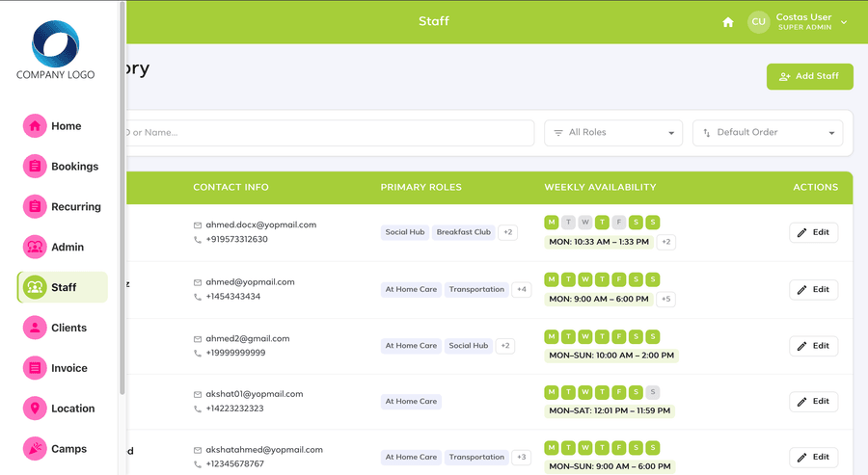Click phone number +1454343434

pos(233,297)
